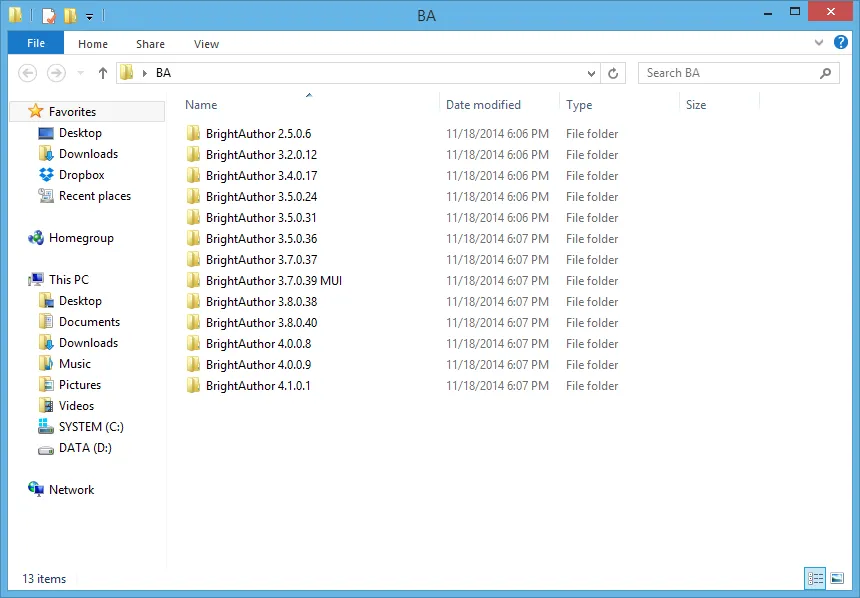Open Desktop under Favorites

(80, 133)
